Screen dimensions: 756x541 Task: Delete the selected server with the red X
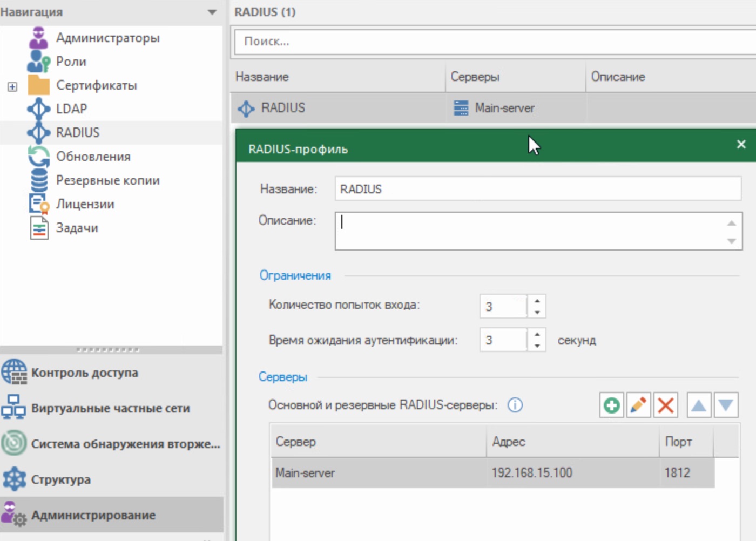(666, 405)
